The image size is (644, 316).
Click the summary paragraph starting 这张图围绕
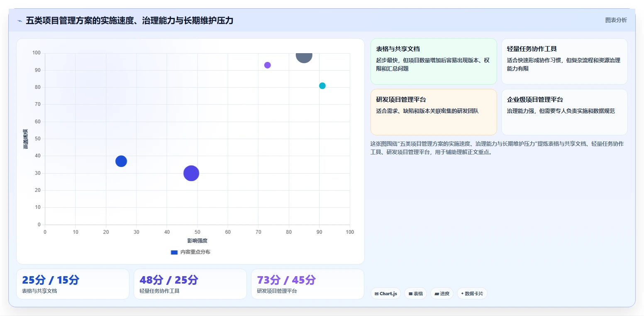pos(497,148)
